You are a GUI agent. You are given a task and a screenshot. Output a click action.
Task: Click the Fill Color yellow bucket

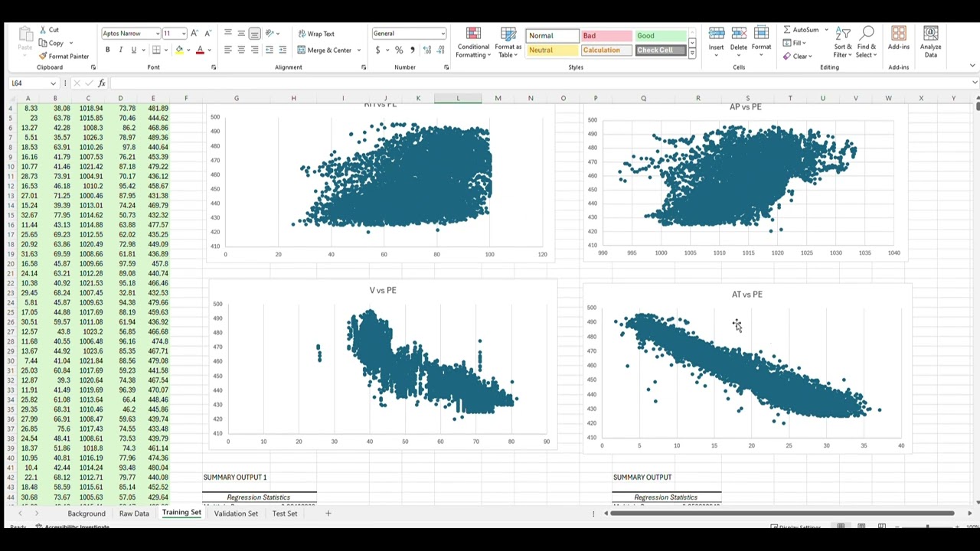click(x=179, y=51)
